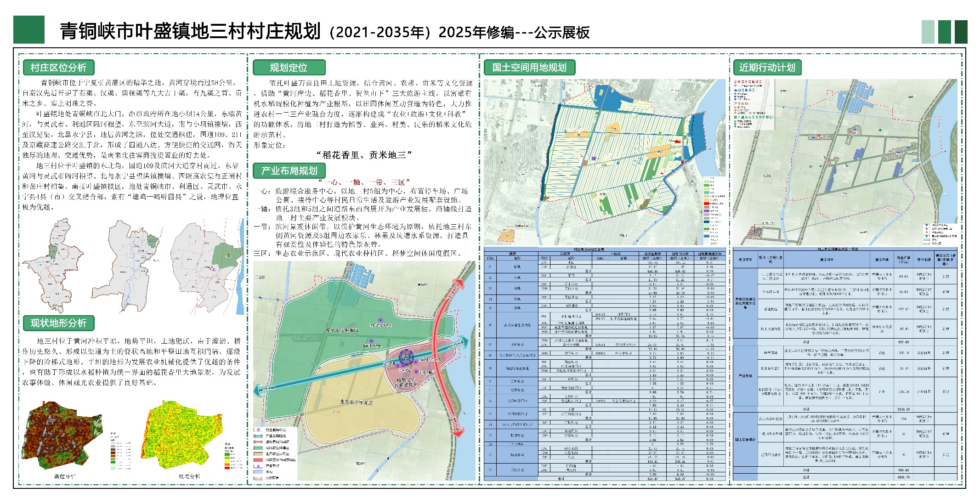Click the 国土空间用地规划 section header
The height and width of the screenshot is (504, 980).
(529, 68)
